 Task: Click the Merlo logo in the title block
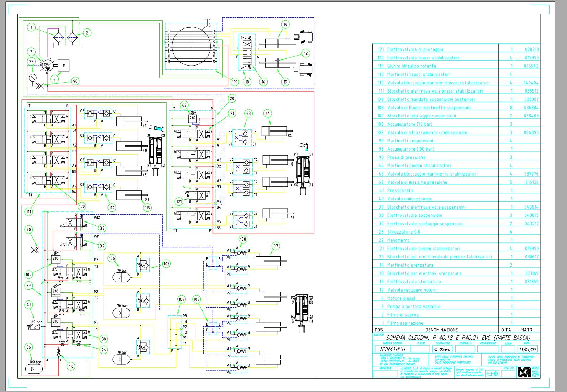click(x=524, y=372)
